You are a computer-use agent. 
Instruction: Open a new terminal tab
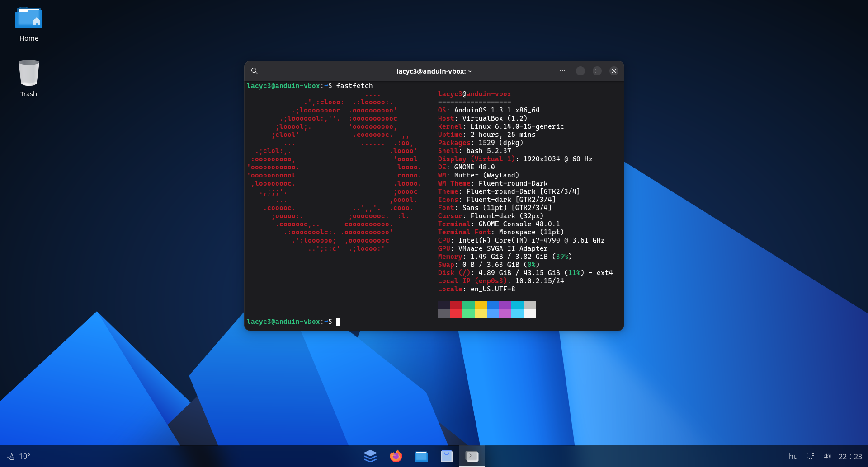pos(544,71)
